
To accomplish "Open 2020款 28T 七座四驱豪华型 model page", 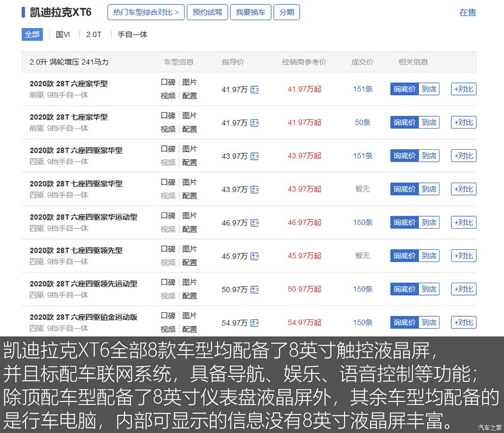I will (76, 184).
